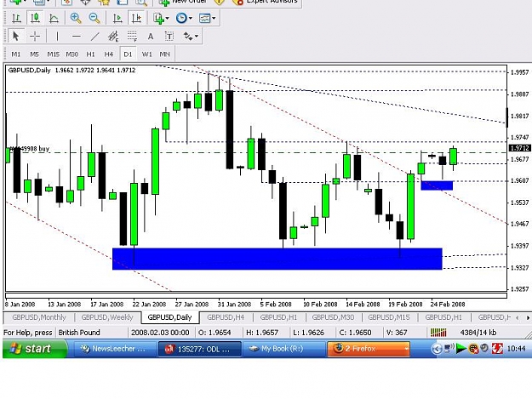Click the gray speaker tray icon
This screenshot has width=532, height=399.
(x=484, y=348)
